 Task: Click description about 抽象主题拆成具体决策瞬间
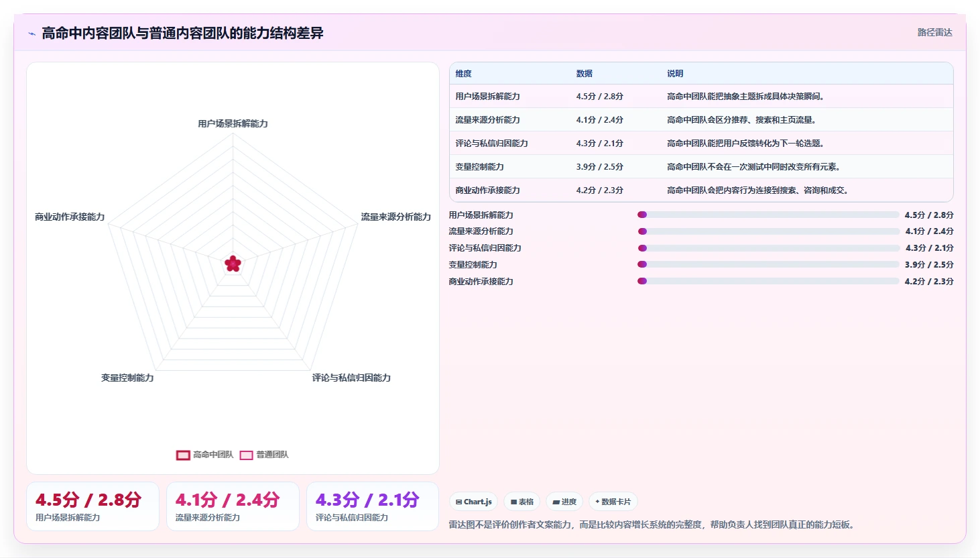745,97
